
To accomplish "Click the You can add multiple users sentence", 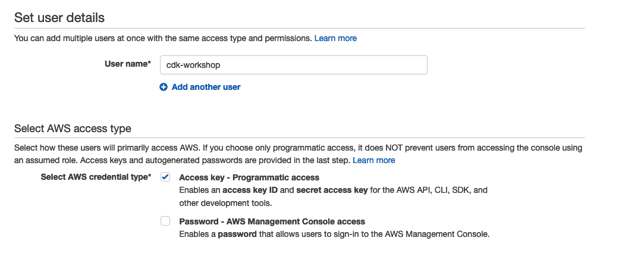I will 163,38.
